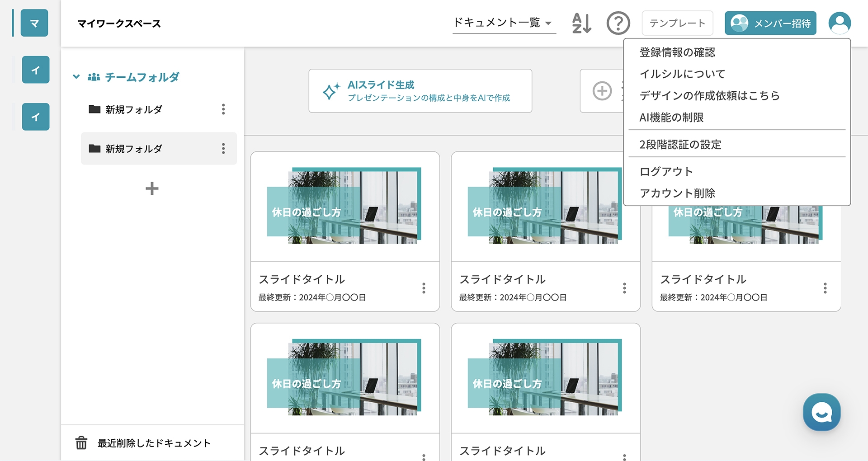
Task: Open the chat support bubble
Action: [x=821, y=412]
